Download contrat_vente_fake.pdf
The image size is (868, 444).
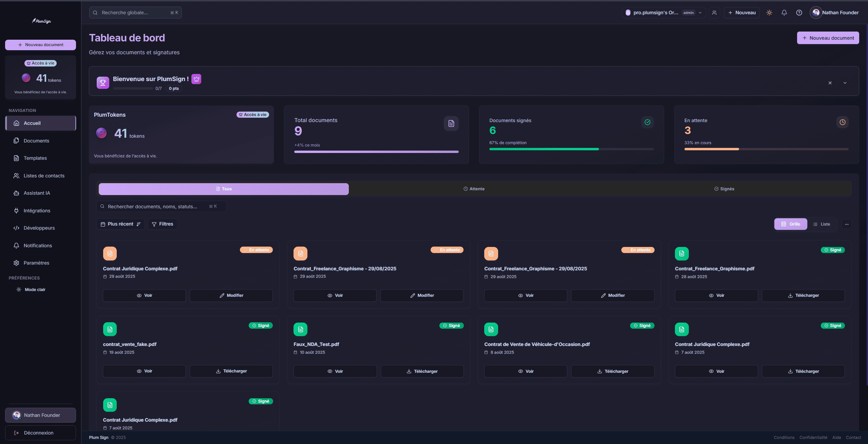pos(231,371)
